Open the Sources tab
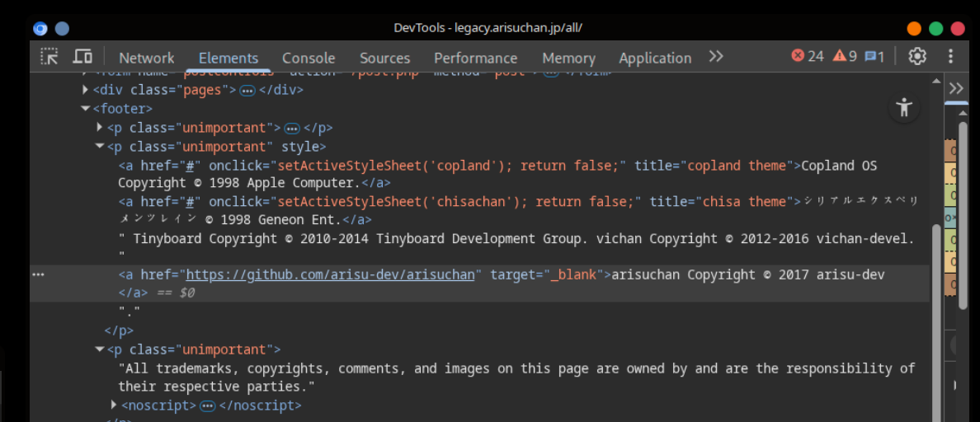 point(384,58)
